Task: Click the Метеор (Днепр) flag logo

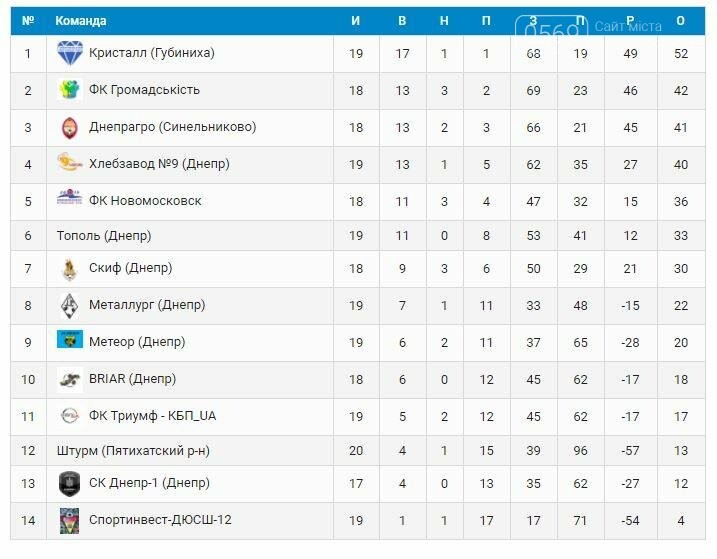Action: 70,339
